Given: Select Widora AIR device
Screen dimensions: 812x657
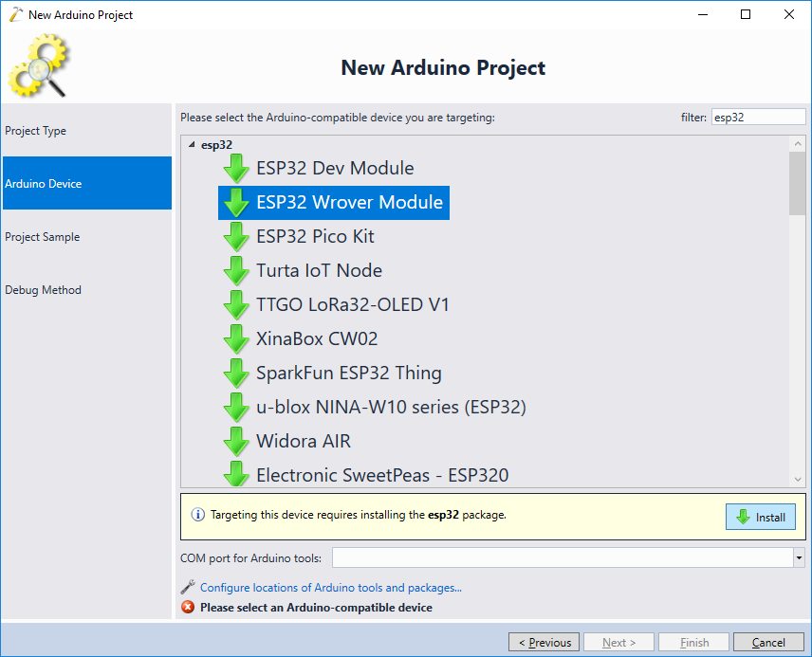Looking at the screenshot, I should click(x=304, y=442).
